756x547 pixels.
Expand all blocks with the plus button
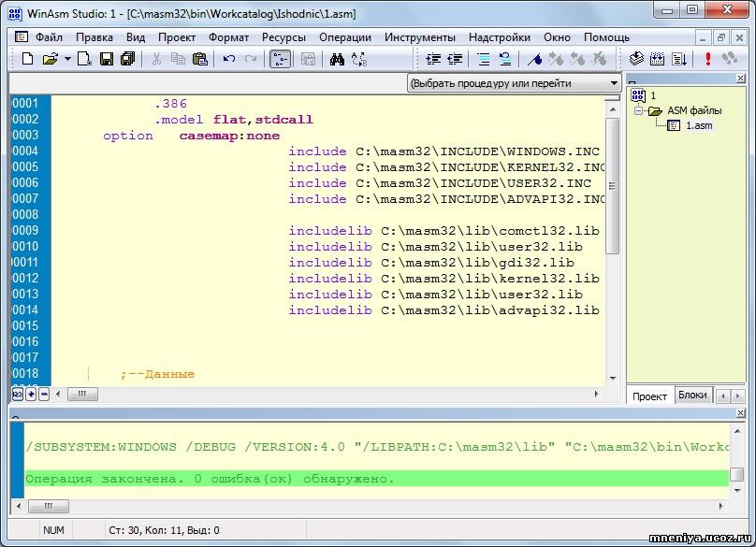pos(31,394)
